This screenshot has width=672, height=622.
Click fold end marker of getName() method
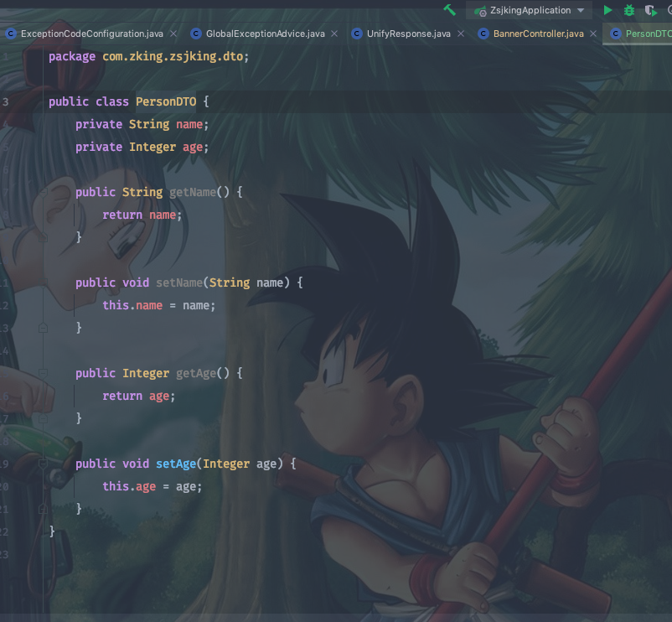point(43,237)
